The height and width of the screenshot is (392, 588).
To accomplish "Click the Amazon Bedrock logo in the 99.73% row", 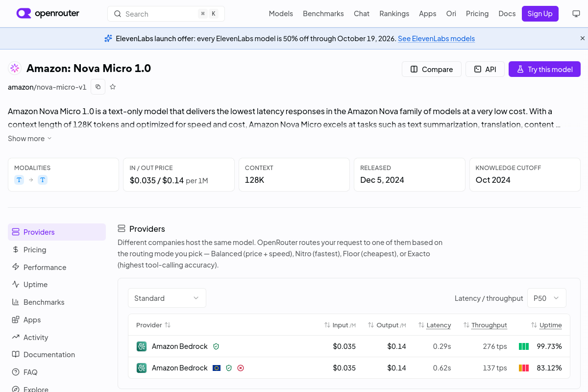I will click(142, 346).
